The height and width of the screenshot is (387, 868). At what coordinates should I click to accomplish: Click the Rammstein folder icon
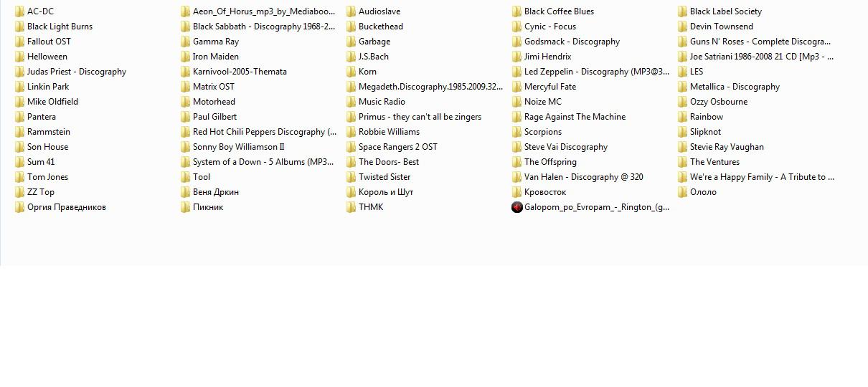(19, 132)
